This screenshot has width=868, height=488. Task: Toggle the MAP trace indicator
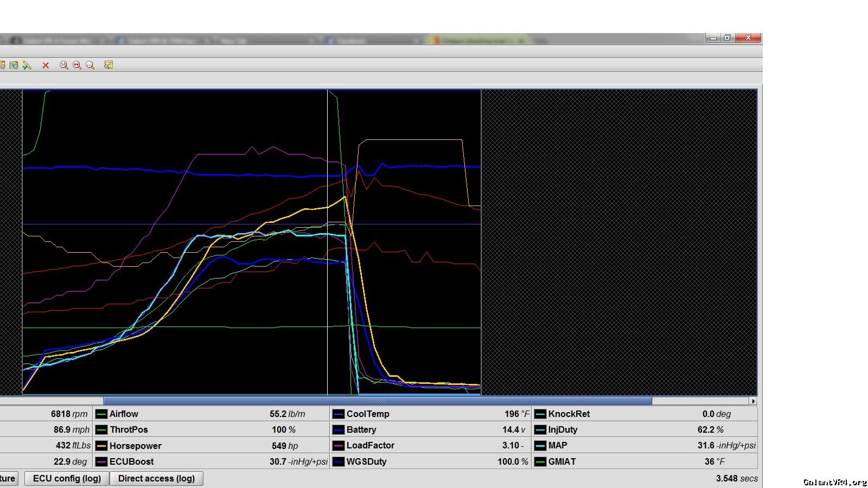540,446
